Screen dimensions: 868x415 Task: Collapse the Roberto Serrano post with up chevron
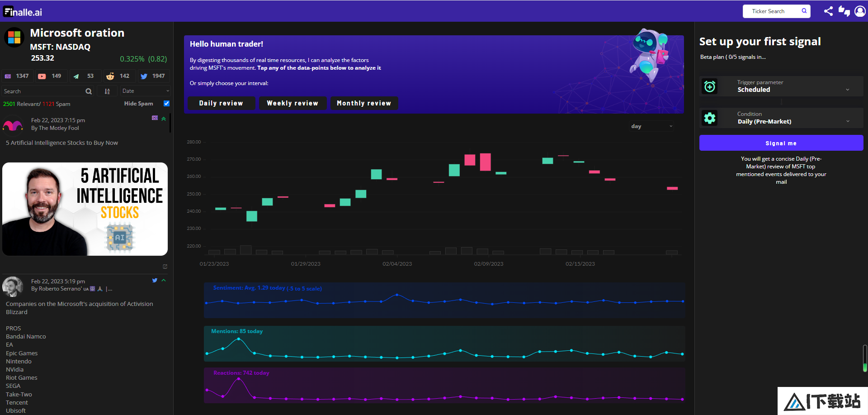tap(164, 280)
